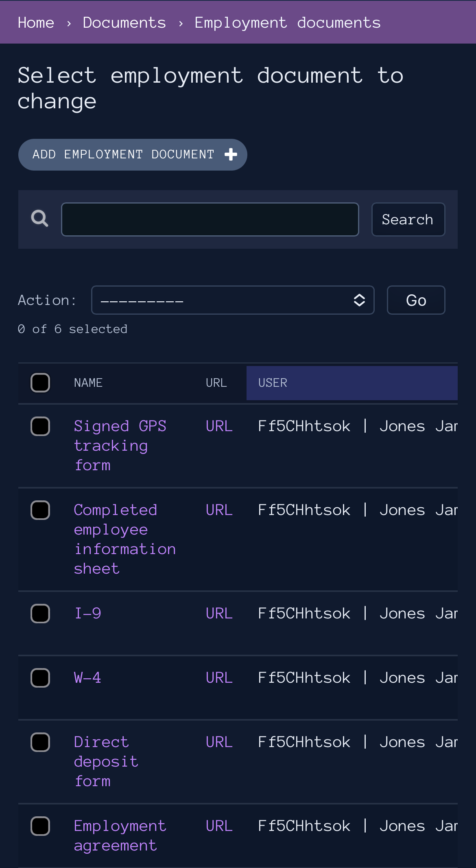Focus the search text input field
Image resolution: width=476 pixels, height=868 pixels.
coord(210,219)
